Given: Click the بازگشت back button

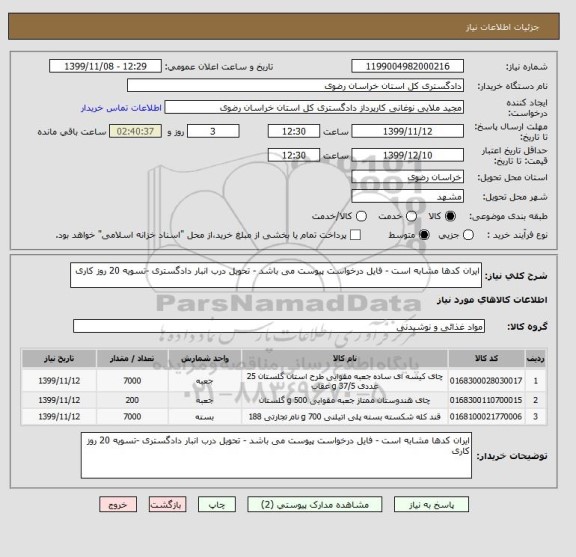Looking at the screenshot, I should [x=168, y=504].
